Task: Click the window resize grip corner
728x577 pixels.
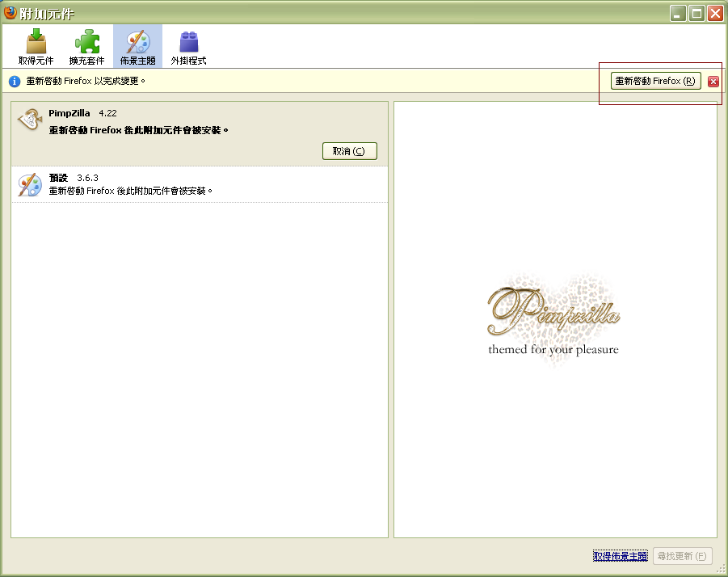Action: [x=721, y=569]
